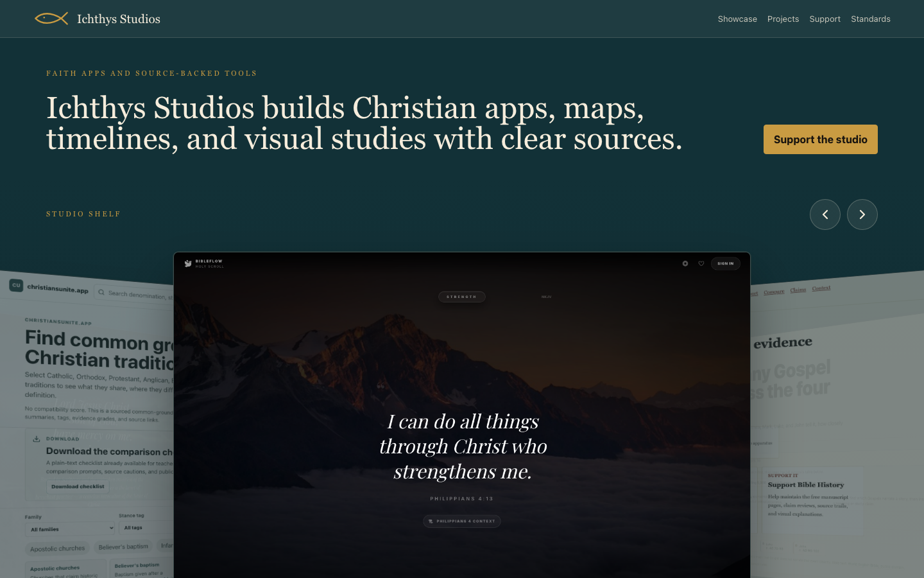Open the Philippians 4 Context button
This screenshot has height=578, width=924.
(462, 521)
